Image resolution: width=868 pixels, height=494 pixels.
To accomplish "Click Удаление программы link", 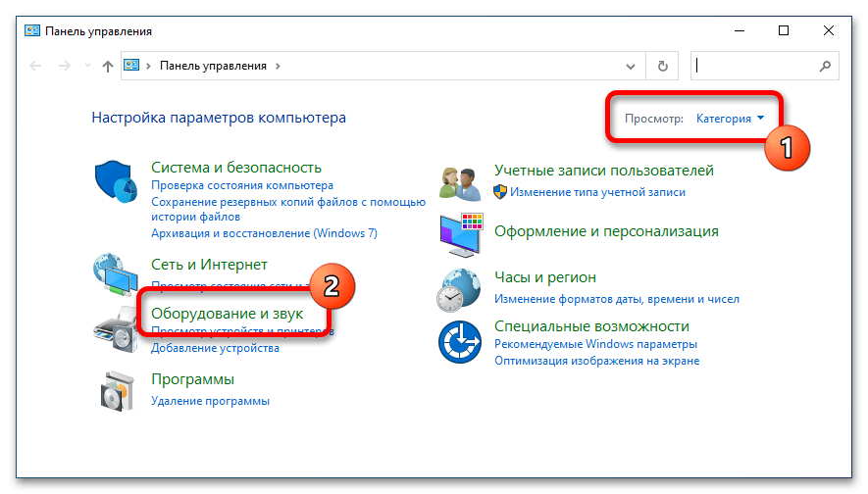I will click(210, 401).
